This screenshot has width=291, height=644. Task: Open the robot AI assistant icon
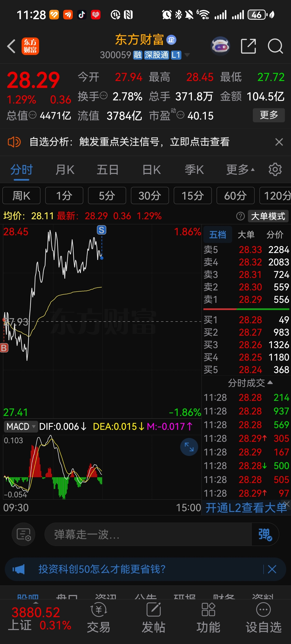[x=220, y=46]
